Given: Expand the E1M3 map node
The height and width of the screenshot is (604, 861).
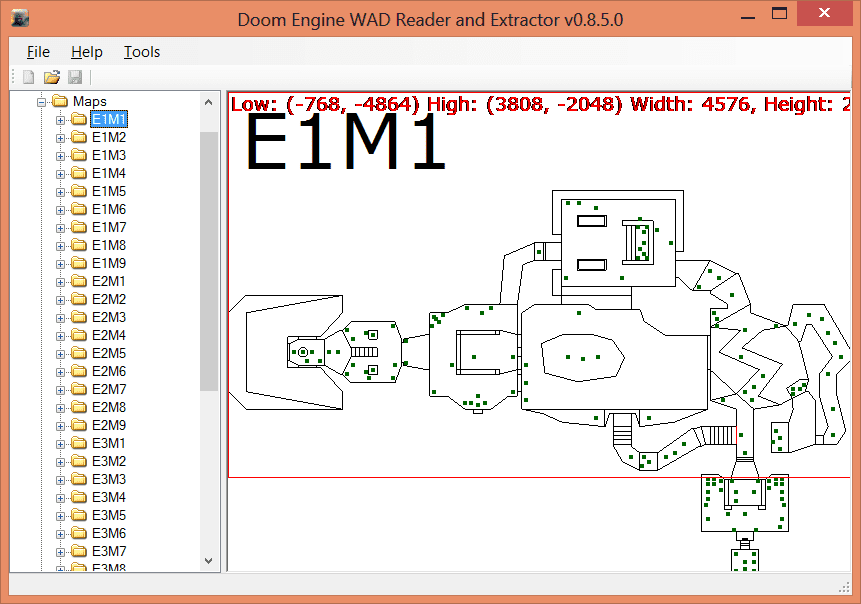Looking at the screenshot, I should pos(60,156).
